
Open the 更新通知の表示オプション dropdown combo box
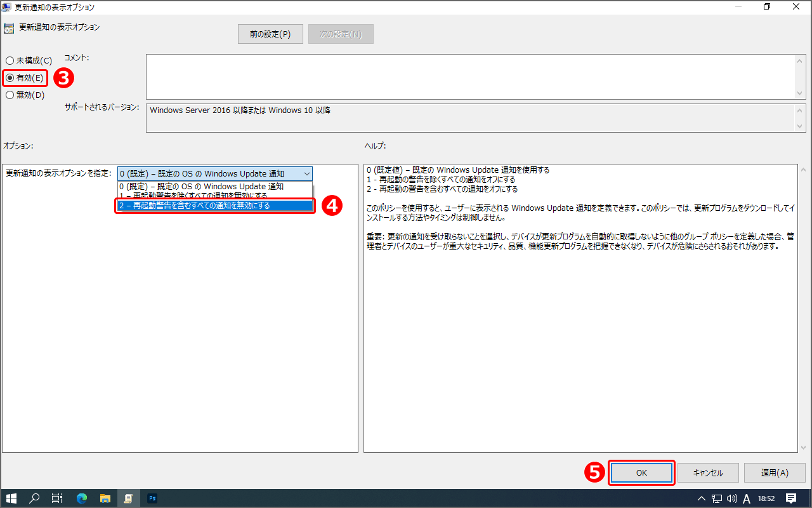click(x=215, y=173)
